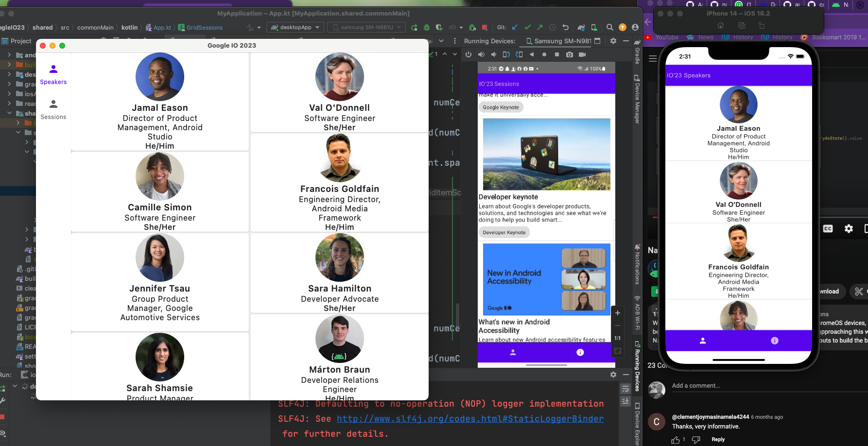The width and height of the screenshot is (868, 446).
Task: Click emulator Overview square button
Action: click(x=557, y=54)
